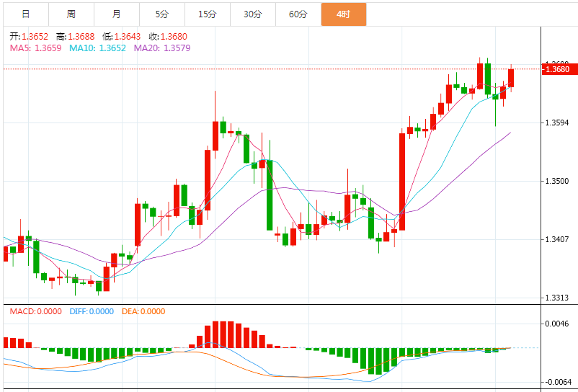Click the 1.3594 price axis label
Viewport: 578px width, 392px height.
[x=556, y=122]
